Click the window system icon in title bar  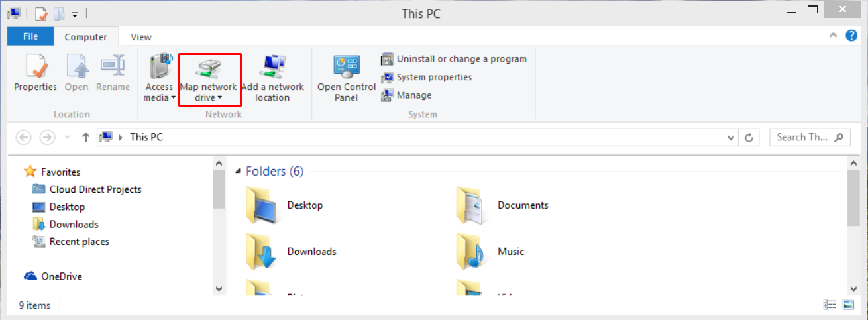pos(14,13)
